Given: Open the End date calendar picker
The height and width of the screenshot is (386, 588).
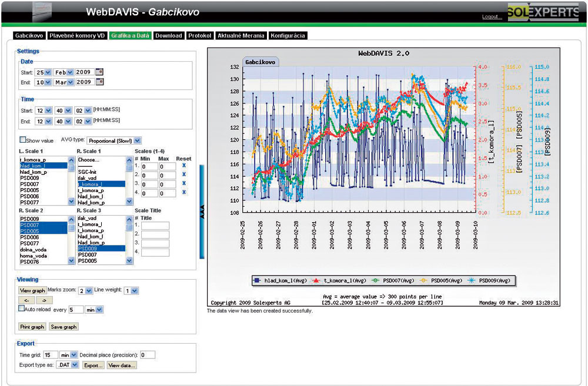Looking at the screenshot, I should [x=99, y=83].
